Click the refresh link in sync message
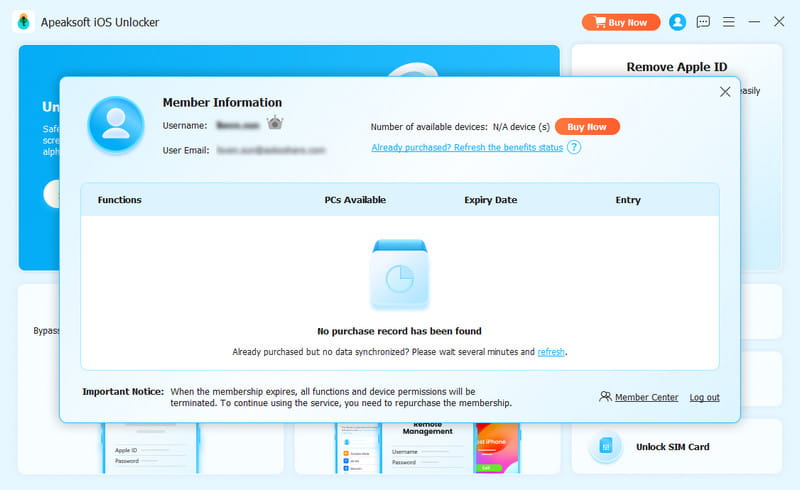 (x=551, y=352)
